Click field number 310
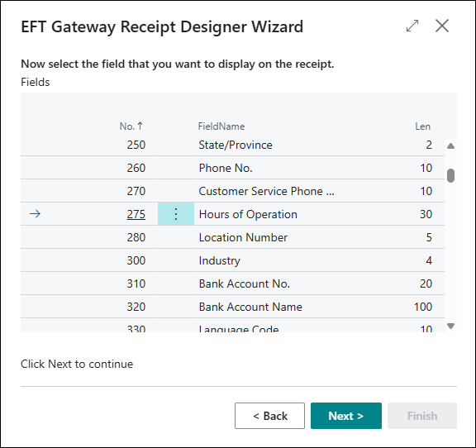The width and height of the screenshot is (476, 448). (136, 284)
